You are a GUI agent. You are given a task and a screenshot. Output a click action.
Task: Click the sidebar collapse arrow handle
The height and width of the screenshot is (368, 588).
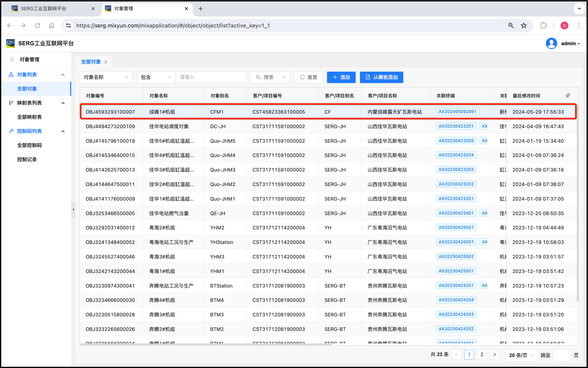73,210
